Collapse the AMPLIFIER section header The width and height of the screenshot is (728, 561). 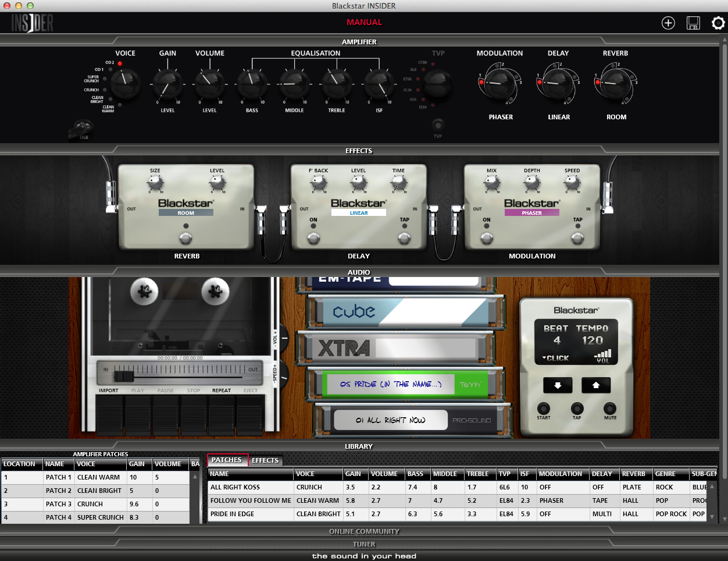(x=359, y=42)
